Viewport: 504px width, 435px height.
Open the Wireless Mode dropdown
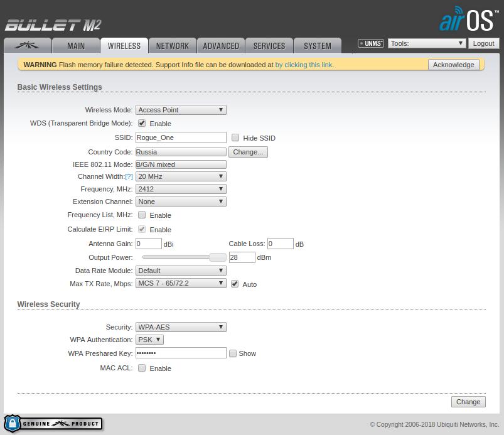coord(181,110)
